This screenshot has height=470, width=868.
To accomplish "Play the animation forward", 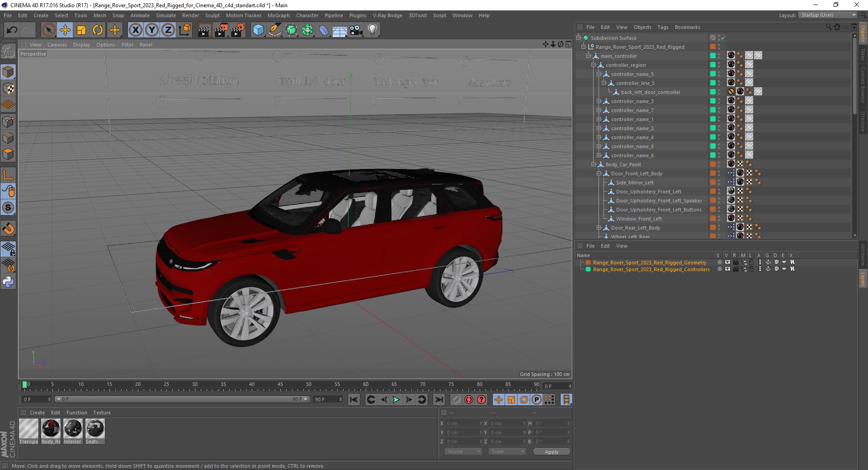I will [396, 399].
